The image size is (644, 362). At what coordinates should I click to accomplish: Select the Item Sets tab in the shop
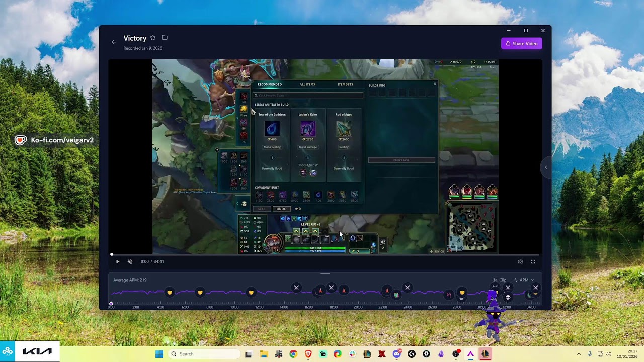(345, 84)
